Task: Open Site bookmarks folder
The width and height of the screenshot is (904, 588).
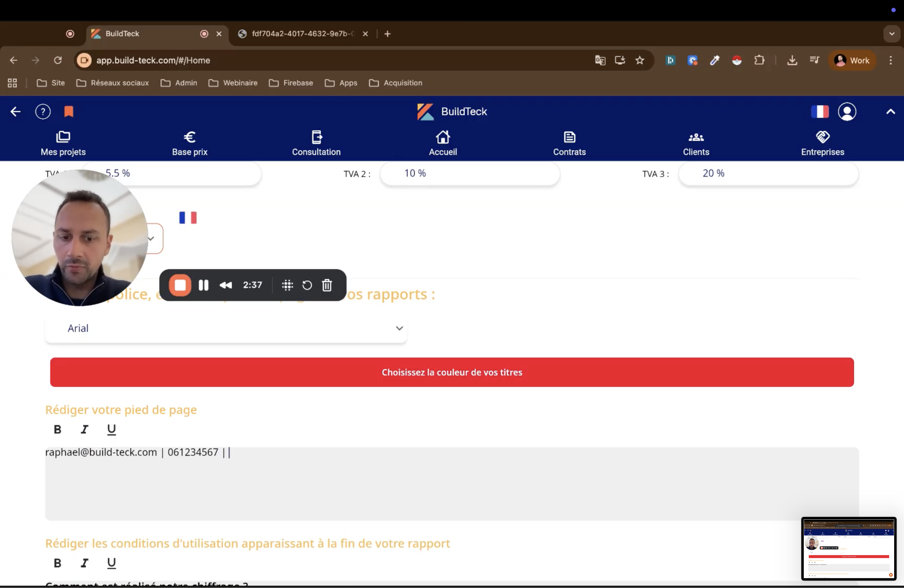Action: [51, 83]
